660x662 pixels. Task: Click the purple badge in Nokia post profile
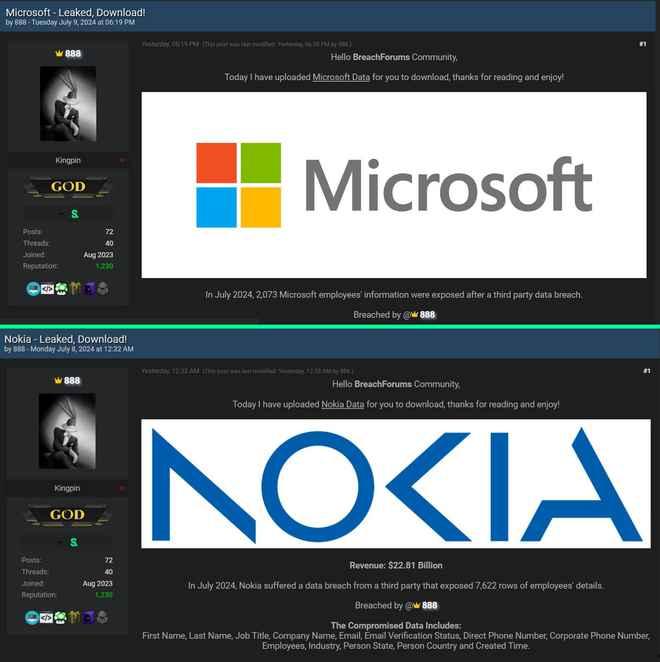[x=88, y=617]
